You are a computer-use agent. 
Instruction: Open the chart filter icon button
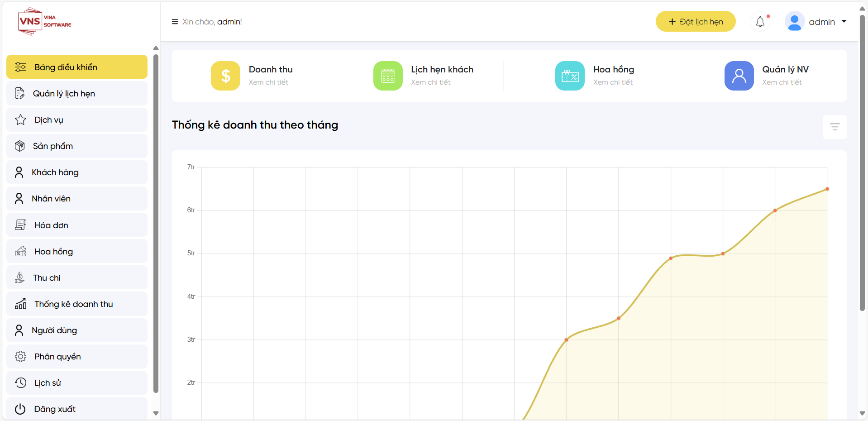coord(835,127)
